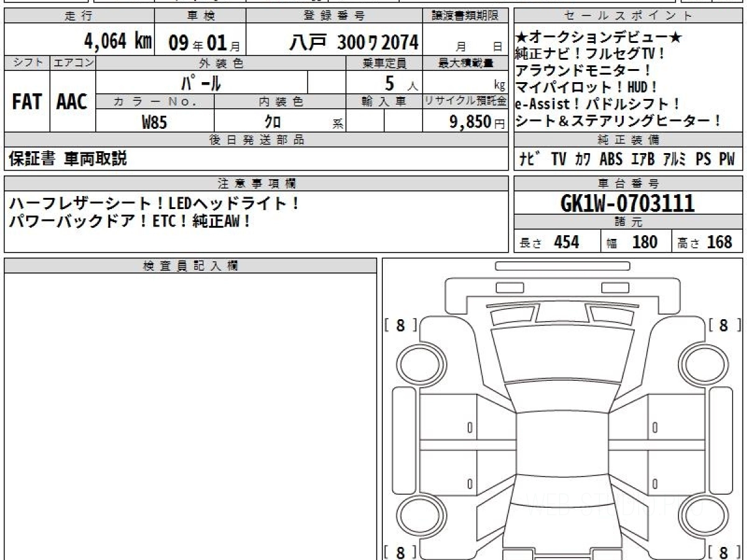
Task: Select the AAC air conditioner cell
Action: point(72,102)
